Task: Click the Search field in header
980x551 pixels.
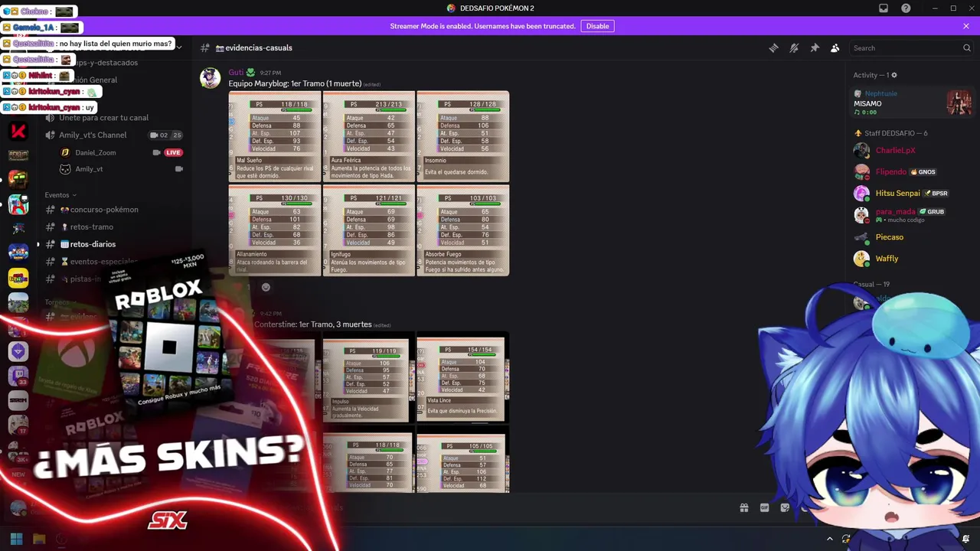Action: click(x=911, y=47)
